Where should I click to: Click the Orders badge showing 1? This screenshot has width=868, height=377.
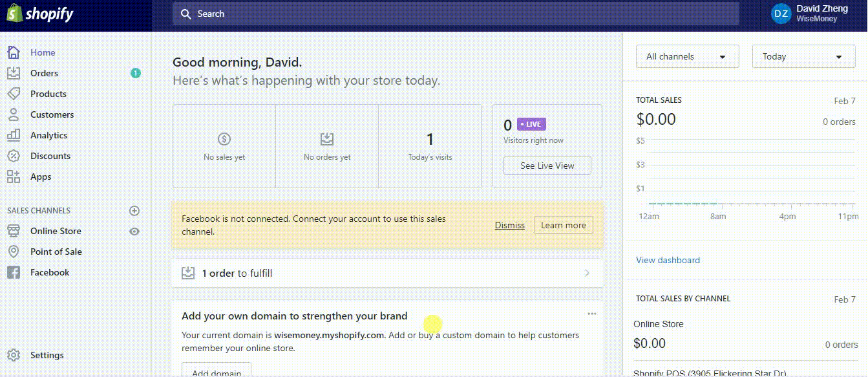click(x=135, y=73)
